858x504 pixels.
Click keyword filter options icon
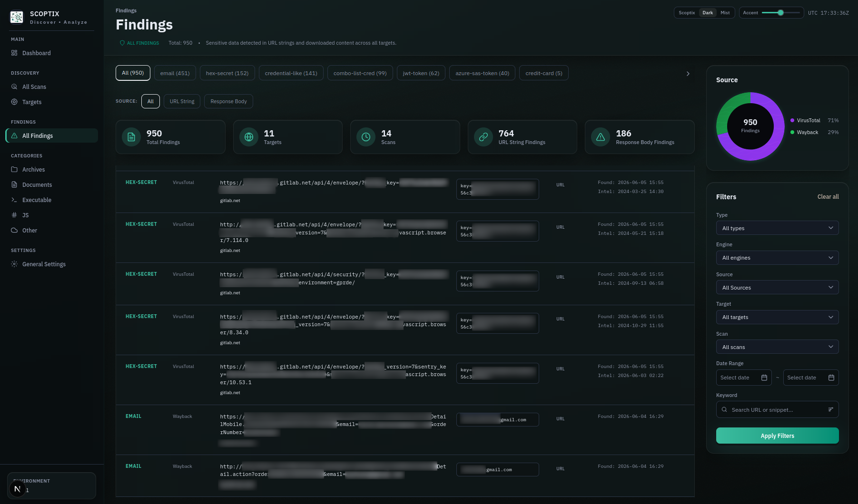coord(831,409)
